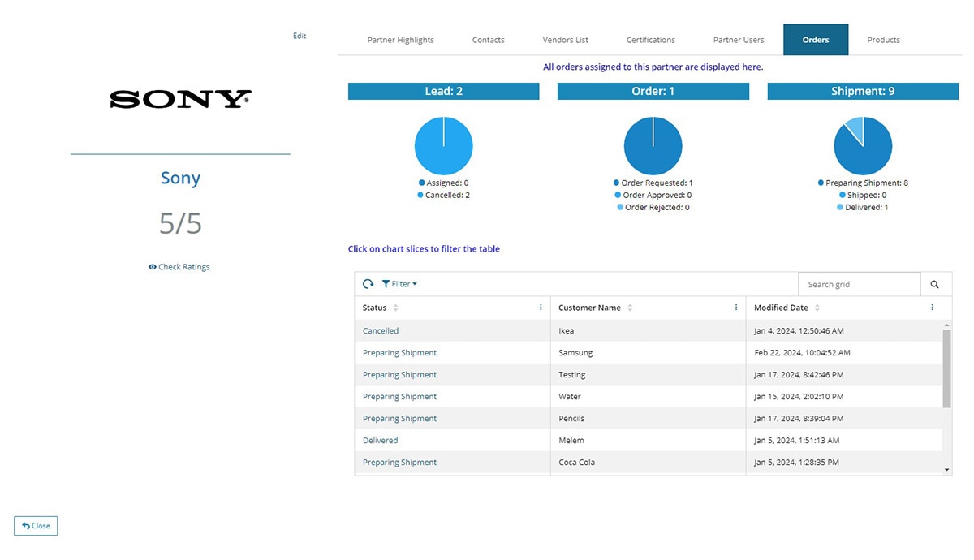Viewport: 974px width, 560px height.
Task: Click the Edit link near logo
Action: click(x=300, y=36)
